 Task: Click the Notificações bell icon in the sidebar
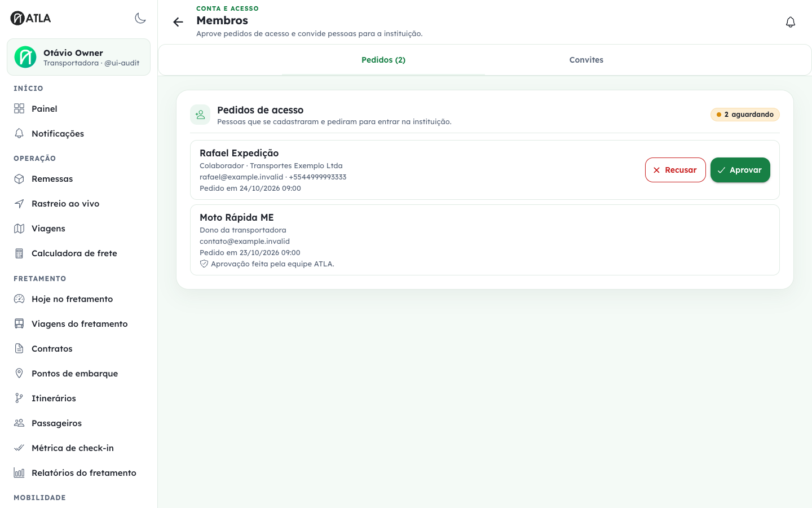(x=19, y=133)
